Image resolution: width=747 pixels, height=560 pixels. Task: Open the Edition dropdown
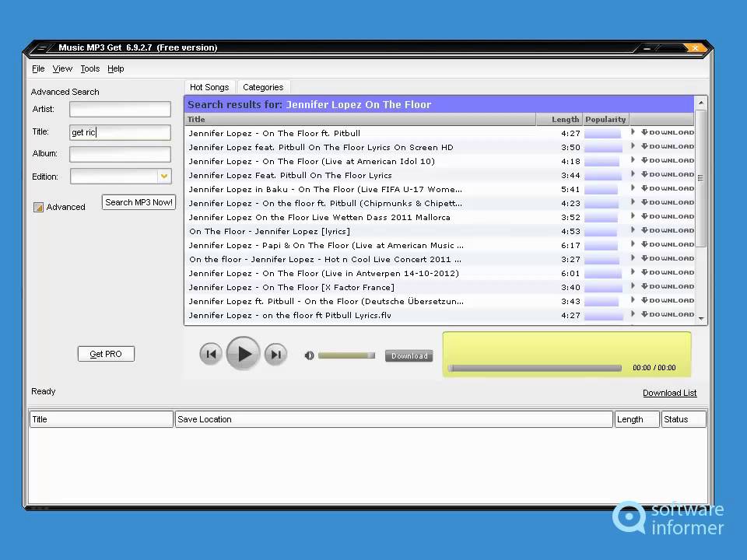[x=164, y=177]
